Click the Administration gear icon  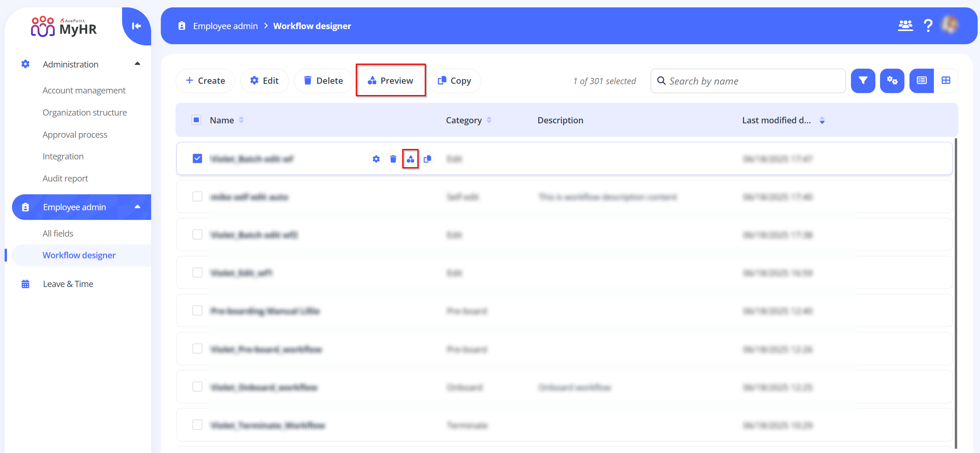(26, 64)
